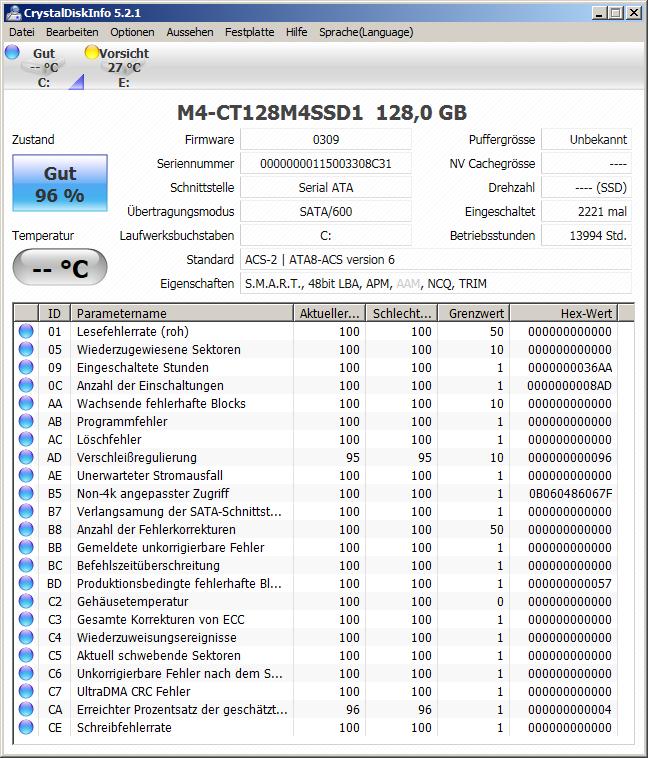Screen dimensions: 648x758
Task: Click the Übertragungsmodus field SATA/600
Action: coord(326,211)
